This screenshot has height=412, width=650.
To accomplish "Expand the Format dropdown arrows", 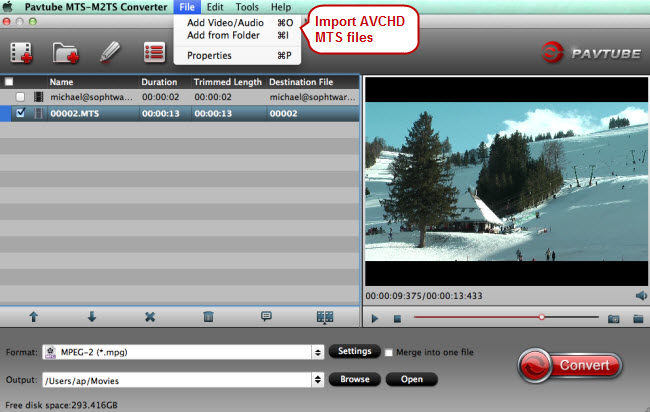I will [318, 352].
